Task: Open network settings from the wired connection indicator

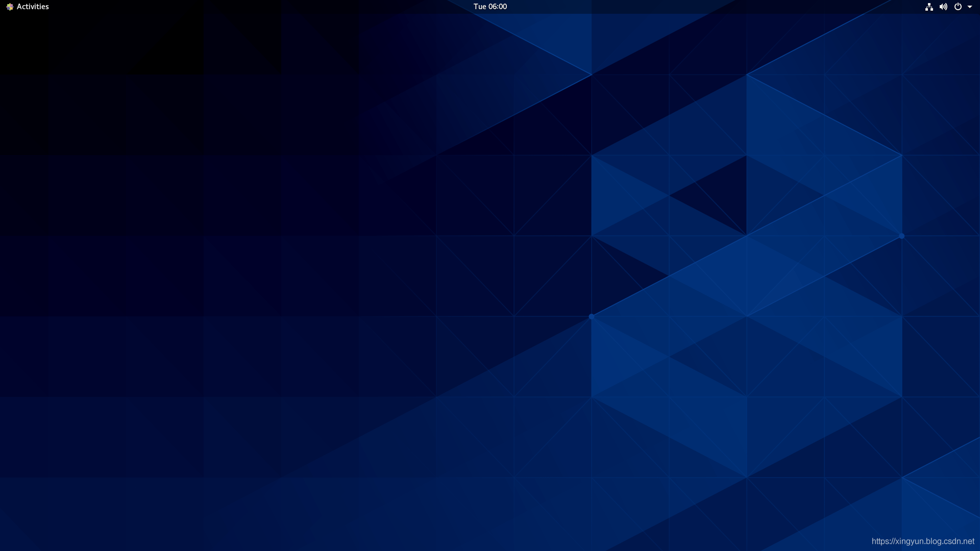Action: pyautogui.click(x=929, y=7)
